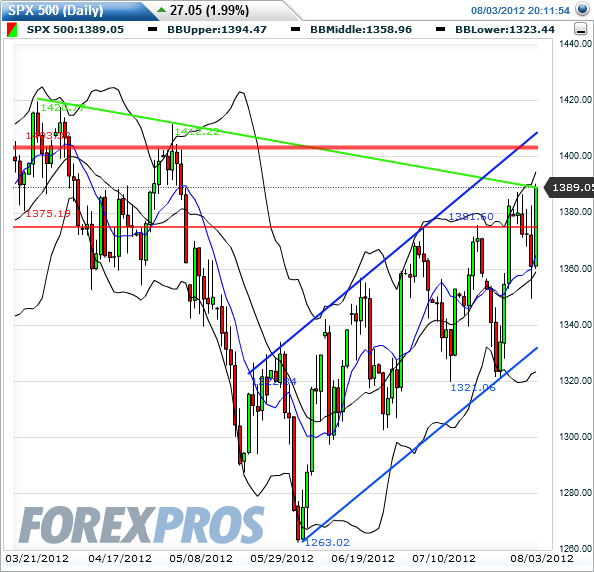Click the green up-arrow change indicator

(x=162, y=9)
